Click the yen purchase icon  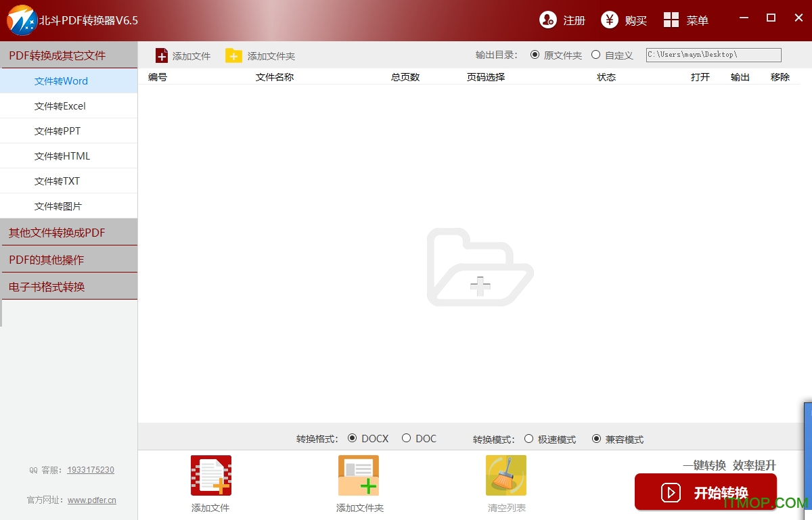pos(610,20)
